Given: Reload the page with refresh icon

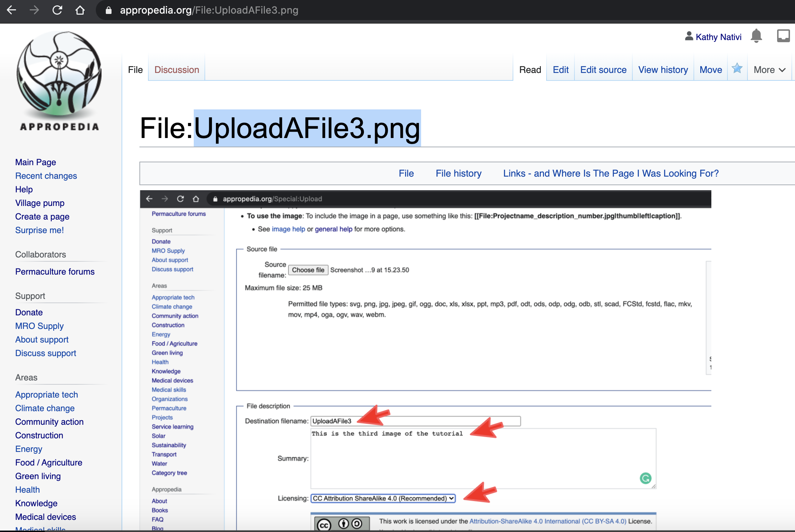Looking at the screenshot, I should pyautogui.click(x=57, y=10).
